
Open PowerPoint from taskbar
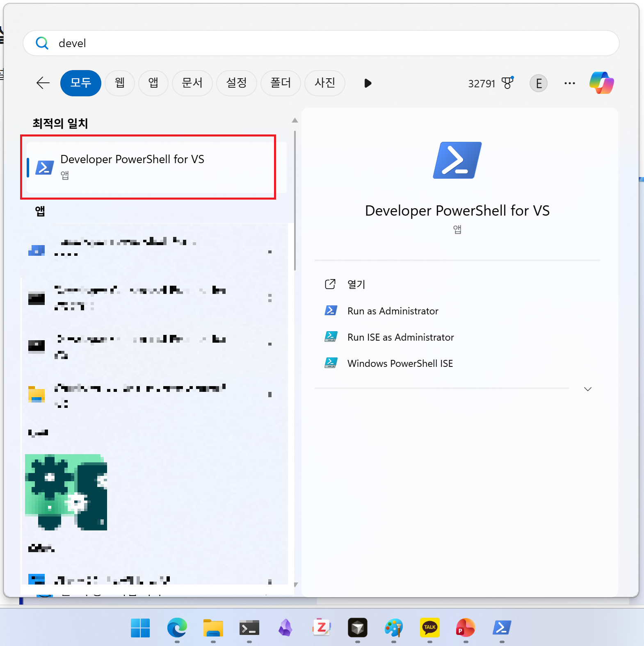pos(466,628)
